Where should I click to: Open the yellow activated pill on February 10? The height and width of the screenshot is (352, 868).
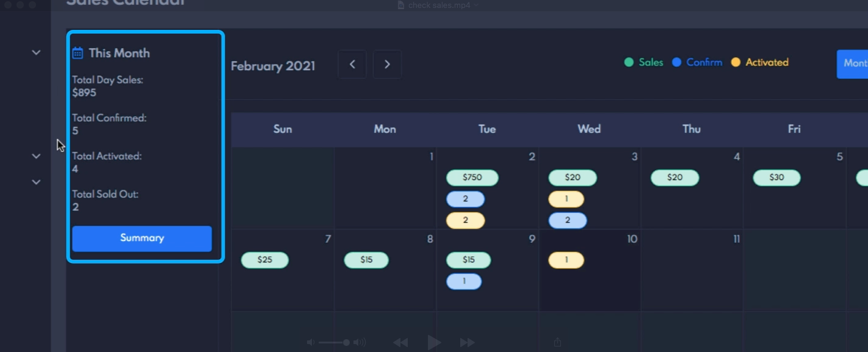point(566,260)
